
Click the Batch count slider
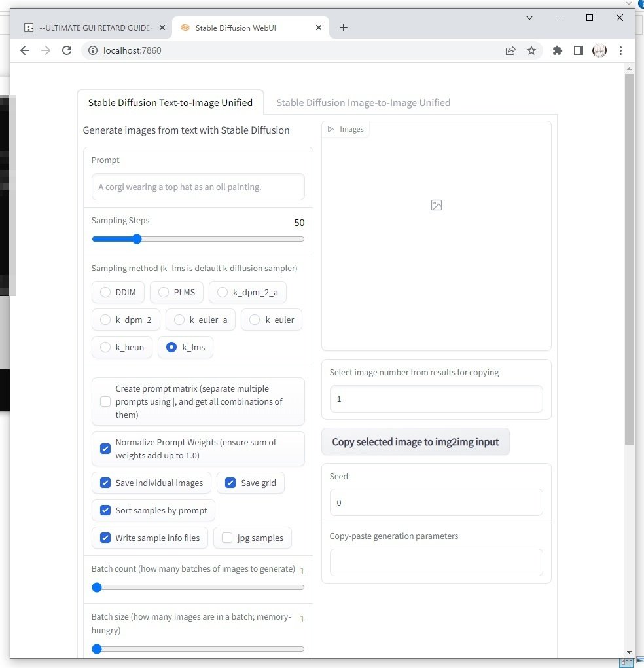tap(198, 587)
